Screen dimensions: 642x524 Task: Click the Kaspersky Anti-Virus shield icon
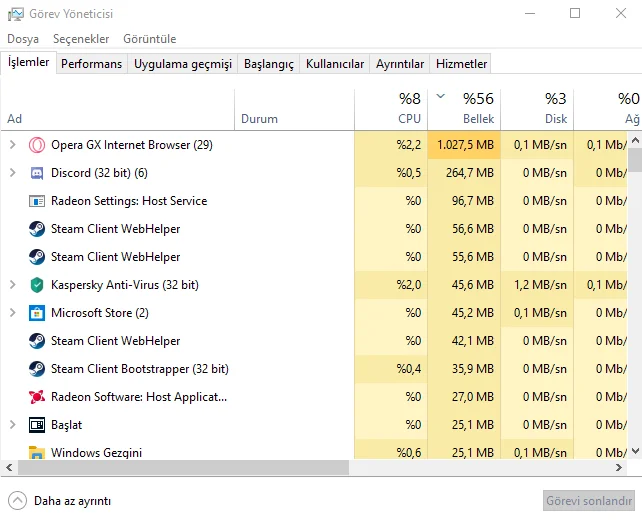coord(37,285)
